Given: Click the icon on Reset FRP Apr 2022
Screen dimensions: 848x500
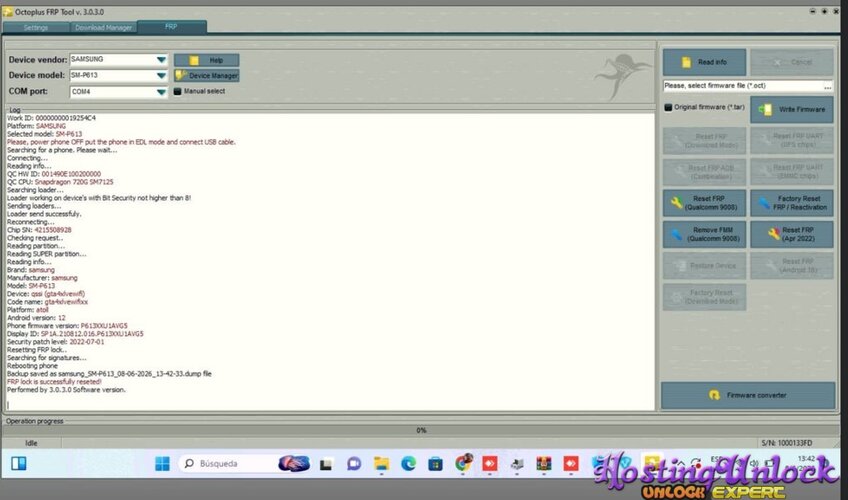Looking at the screenshot, I should tap(773, 234).
